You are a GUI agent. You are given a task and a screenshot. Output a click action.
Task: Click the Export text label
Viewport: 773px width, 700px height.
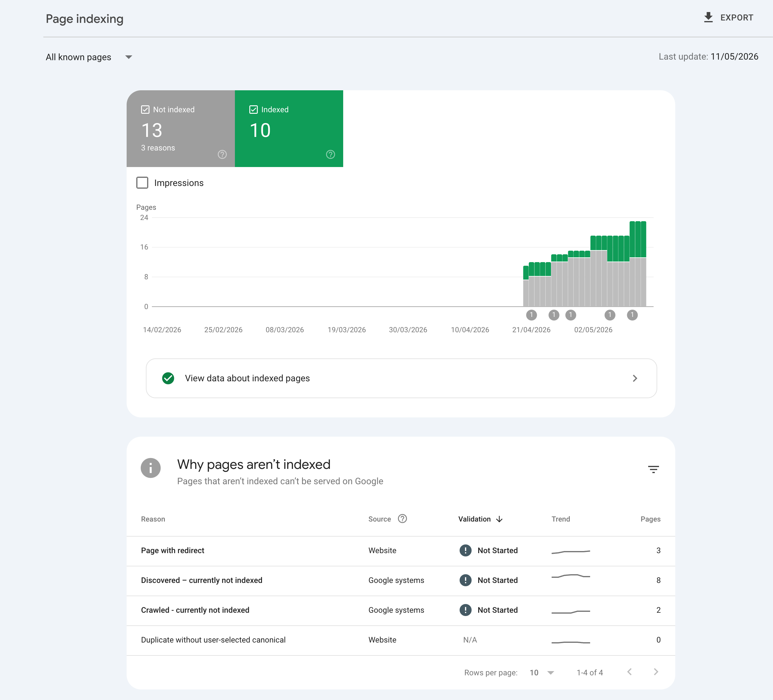click(x=737, y=18)
